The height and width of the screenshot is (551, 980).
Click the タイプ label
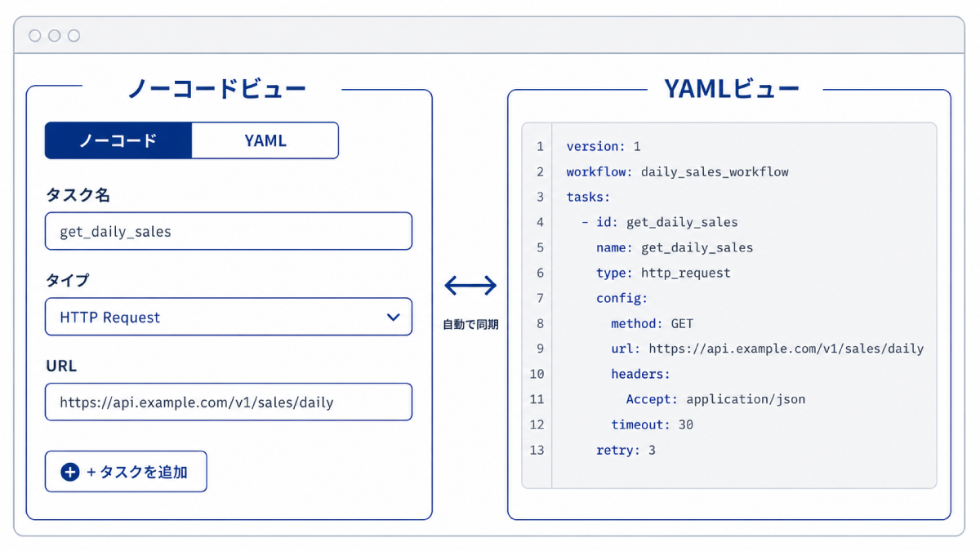[x=67, y=280]
